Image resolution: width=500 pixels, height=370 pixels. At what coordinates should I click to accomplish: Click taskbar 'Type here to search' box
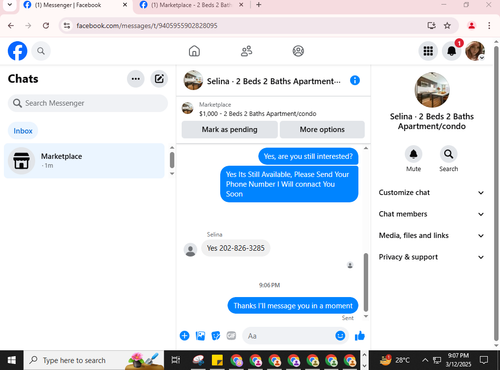94,360
